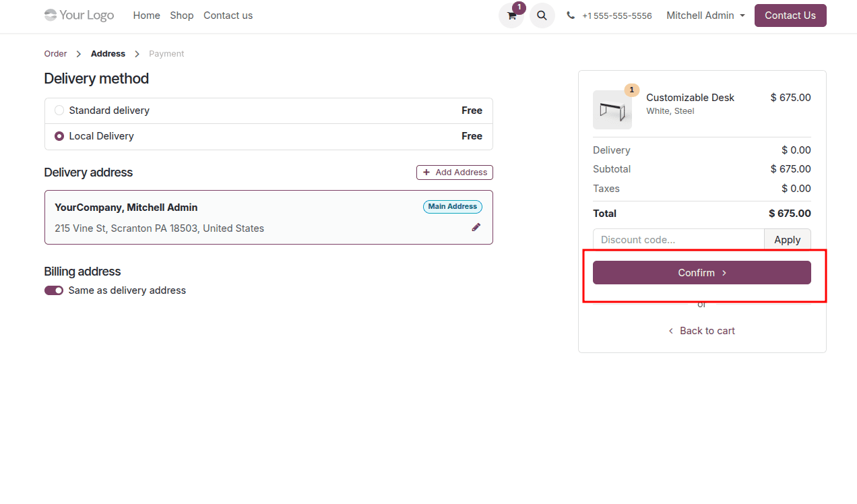This screenshot has height=504, width=857.
Task: Edit the delivery address with pencil icon
Action: pos(476,227)
